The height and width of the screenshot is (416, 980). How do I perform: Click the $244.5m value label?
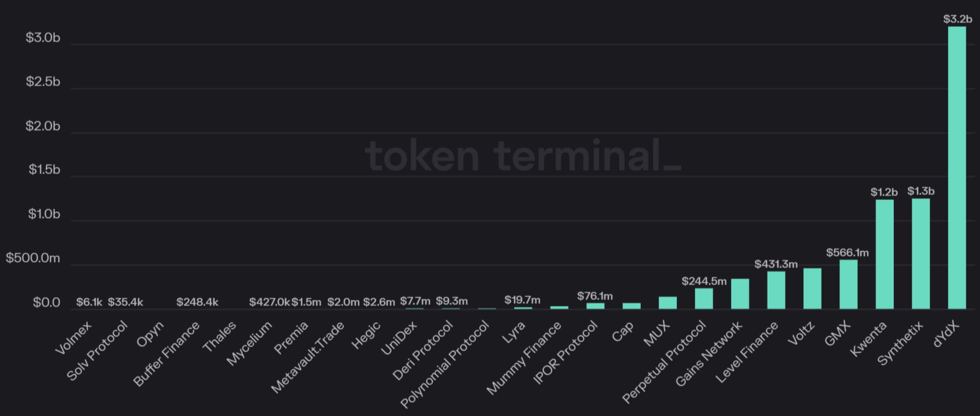click(704, 281)
